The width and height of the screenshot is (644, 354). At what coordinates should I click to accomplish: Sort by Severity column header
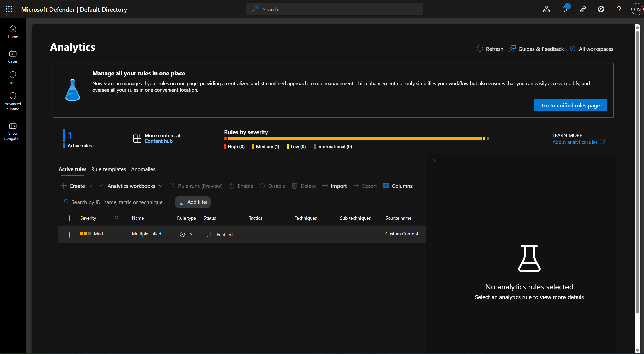click(x=88, y=218)
